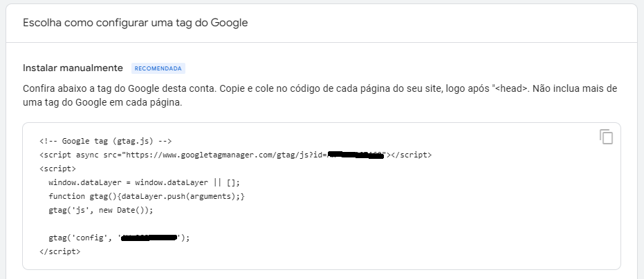This screenshot has height=279, width=644.
Task: Click the redacted ID in the config call
Action: (x=149, y=238)
